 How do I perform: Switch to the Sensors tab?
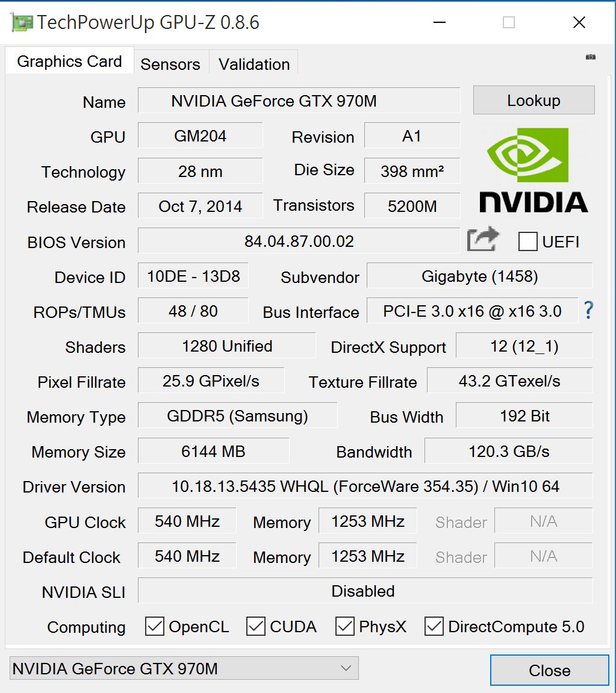click(170, 64)
